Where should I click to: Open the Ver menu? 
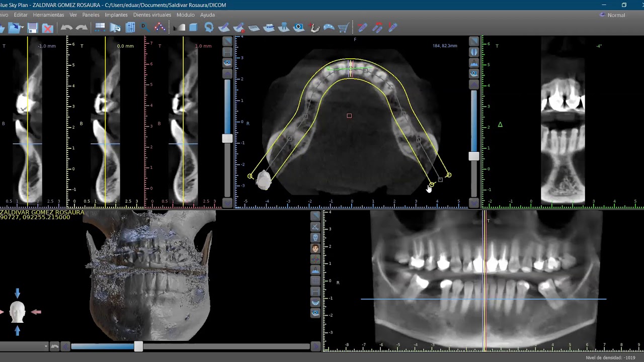pos(73,15)
